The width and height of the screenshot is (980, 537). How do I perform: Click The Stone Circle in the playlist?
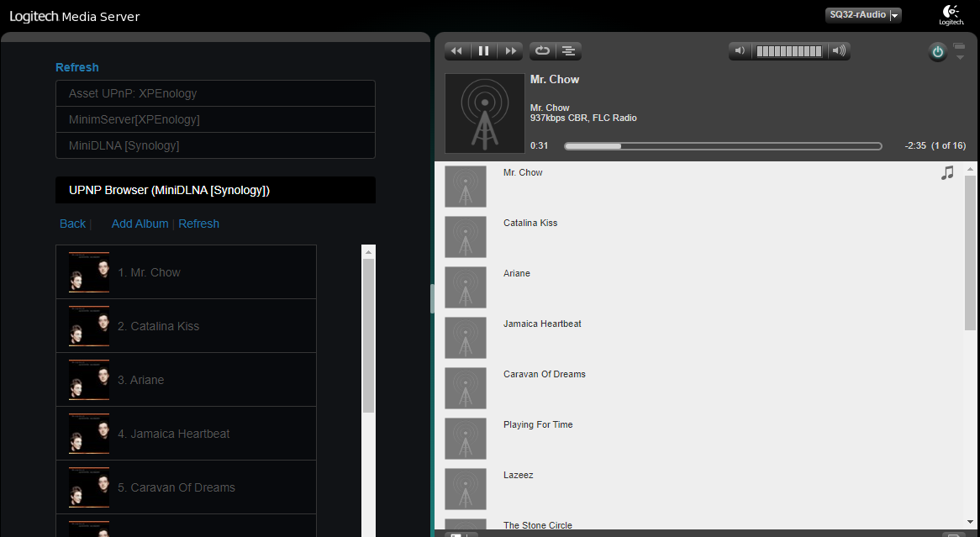click(538, 526)
